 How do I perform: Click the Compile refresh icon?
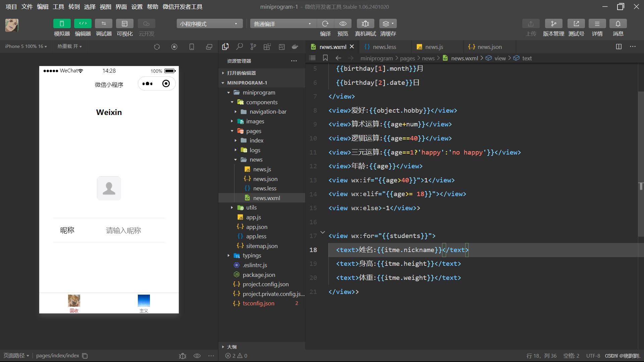[325, 23]
